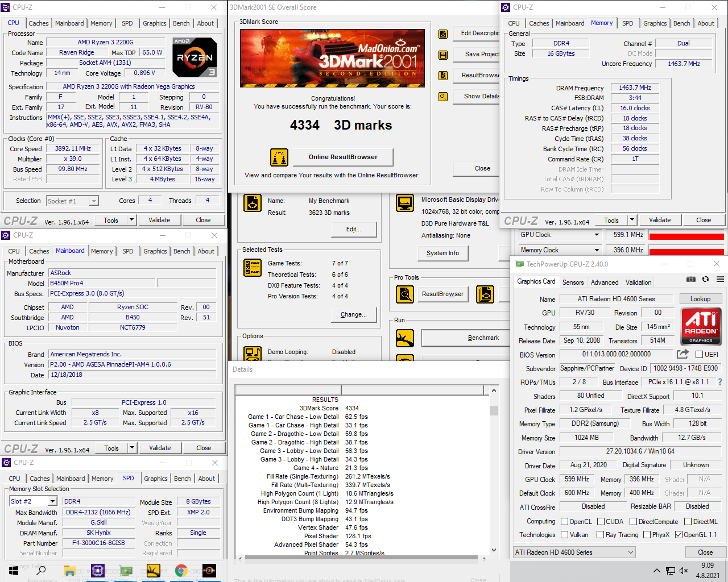Image resolution: width=728 pixels, height=582 pixels.
Task: Toggle the UEFI checkbox in GPU-Z
Action: coord(700,355)
